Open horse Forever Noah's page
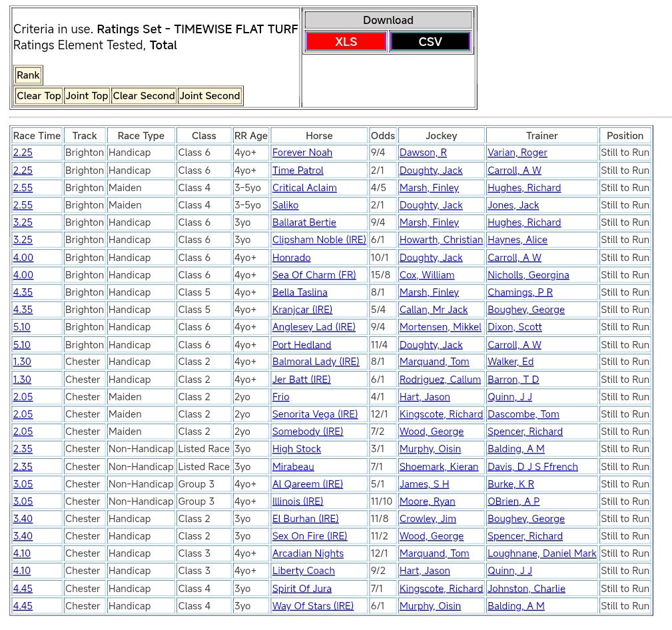 pos(302,153)
